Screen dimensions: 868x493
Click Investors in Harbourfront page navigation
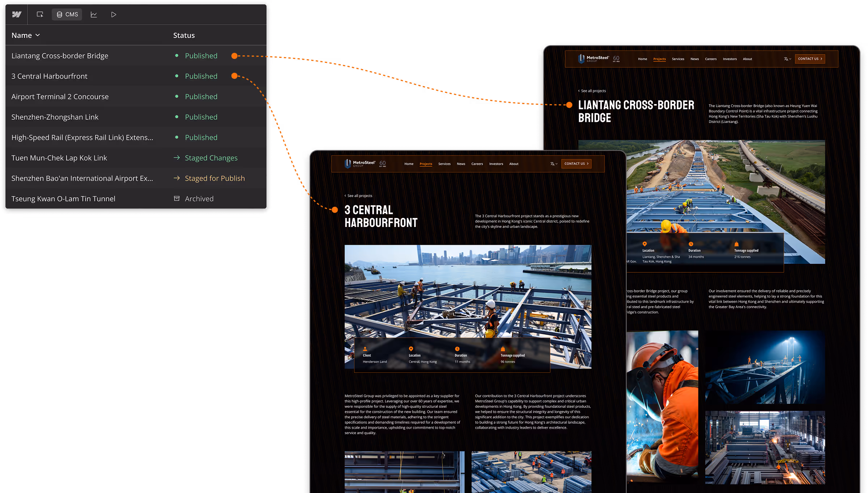tap(496, 164)
